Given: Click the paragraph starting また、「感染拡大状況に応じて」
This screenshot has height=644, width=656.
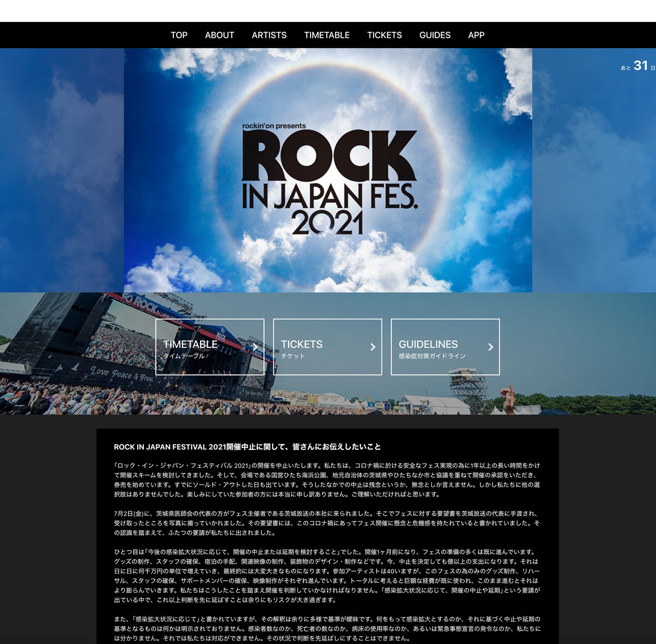Looking at the screenshot, I should tap(327, 629).
